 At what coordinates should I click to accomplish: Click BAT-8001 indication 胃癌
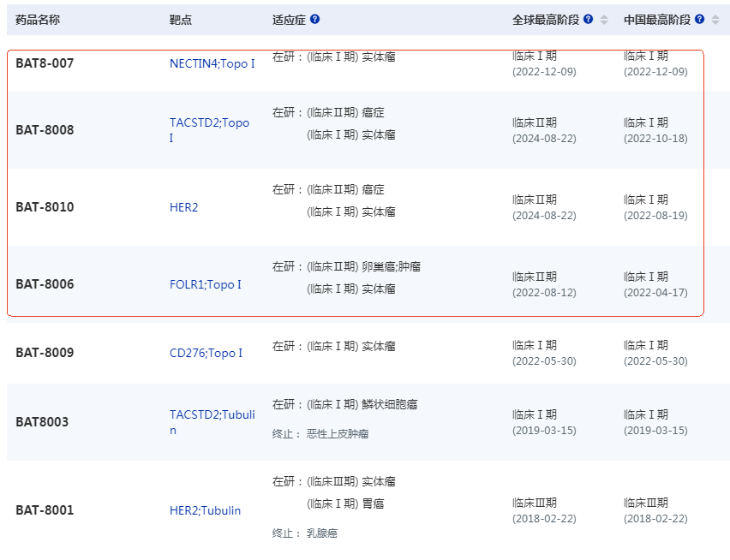(374, 503)
